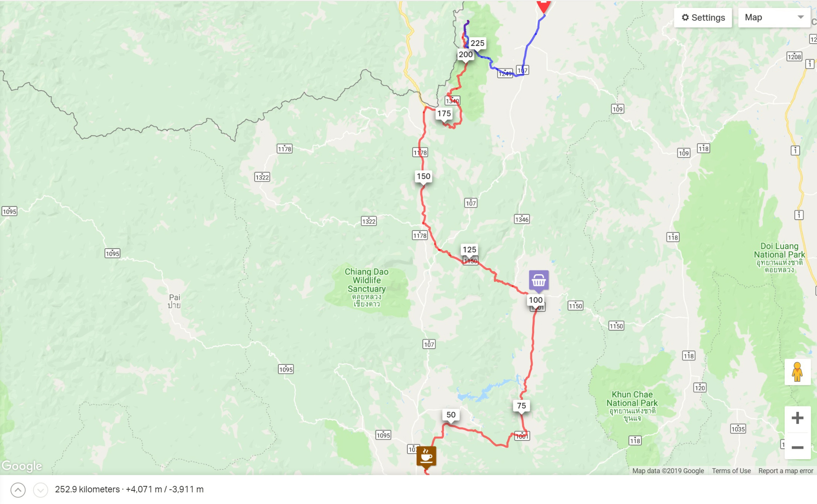Zoom out with the minus button

(x=797, y=447)
